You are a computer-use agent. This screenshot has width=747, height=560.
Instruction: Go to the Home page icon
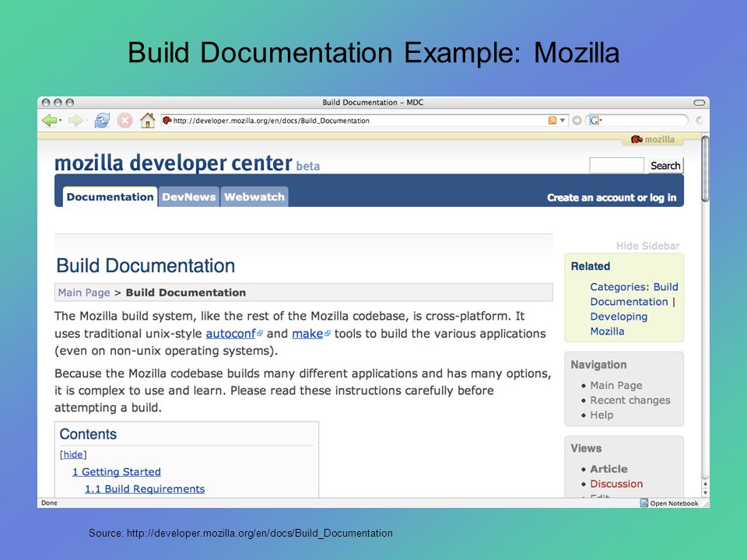point(148,120)
